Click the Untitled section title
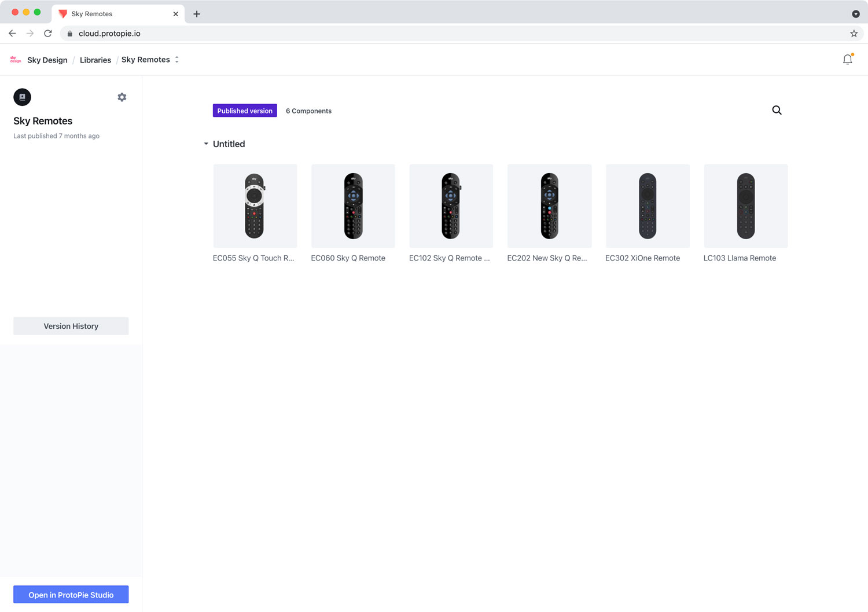 coord(229,144)
